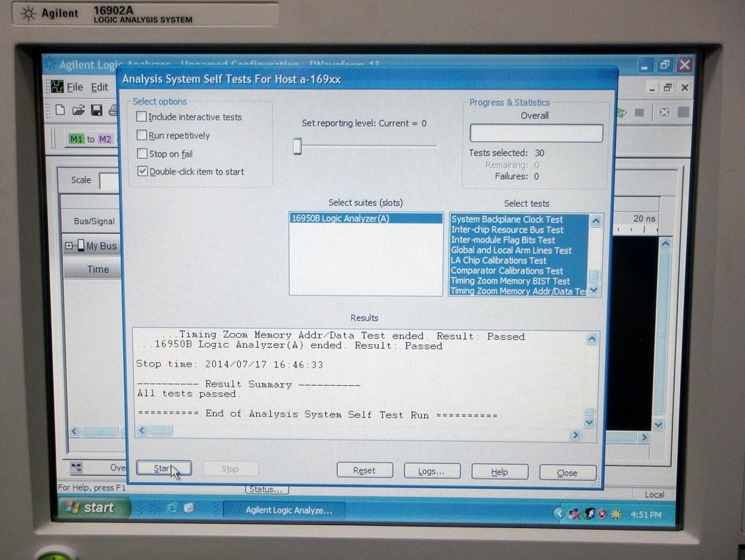Click the Results pane scroll down arrow
This screenshot has width=745, height=560.
(x=589, y=423)
